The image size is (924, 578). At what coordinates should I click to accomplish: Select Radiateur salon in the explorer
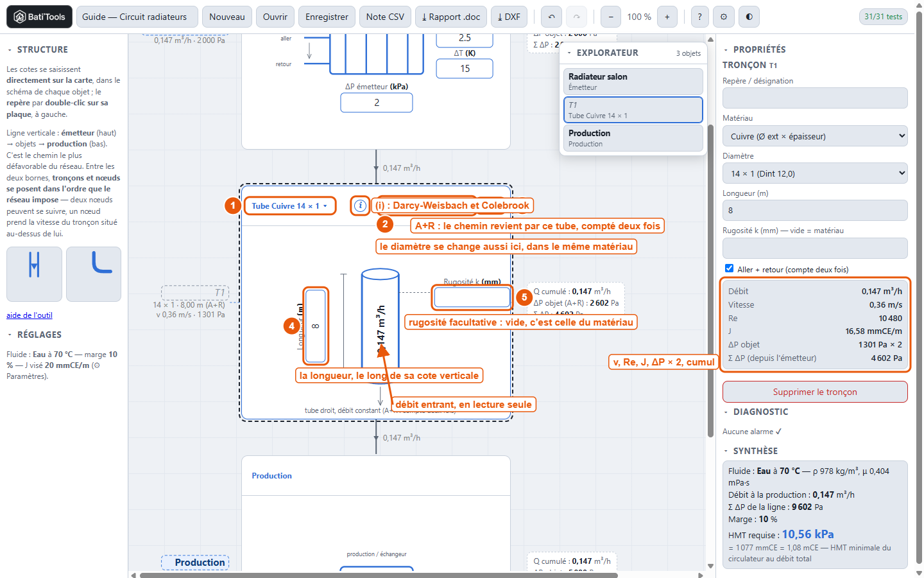click(633, 82)
